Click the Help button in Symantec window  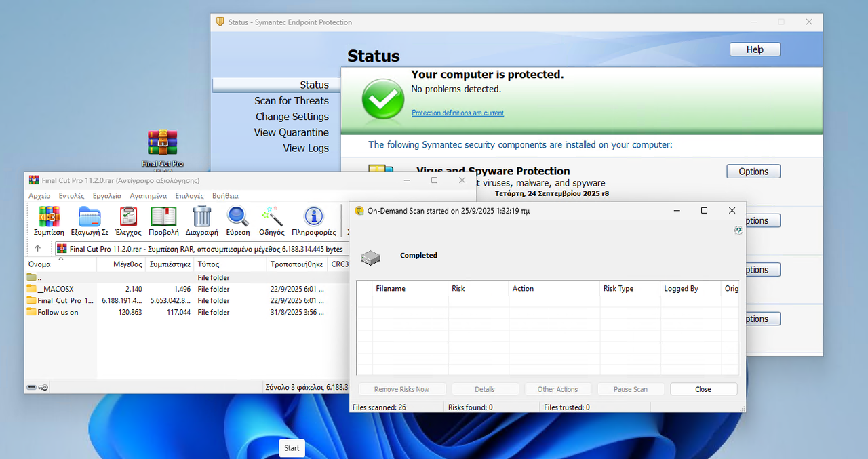(755, 49)
